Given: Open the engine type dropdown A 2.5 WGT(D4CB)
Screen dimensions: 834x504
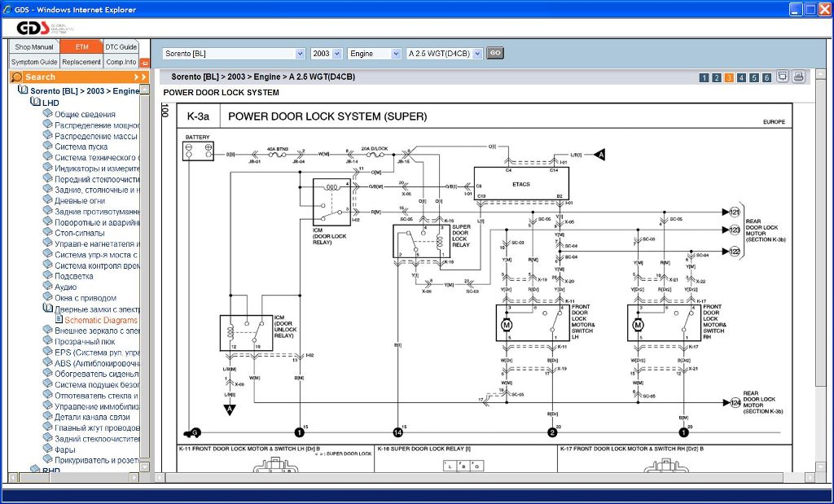Looking at the screenshot, I should tap(444, 53).
